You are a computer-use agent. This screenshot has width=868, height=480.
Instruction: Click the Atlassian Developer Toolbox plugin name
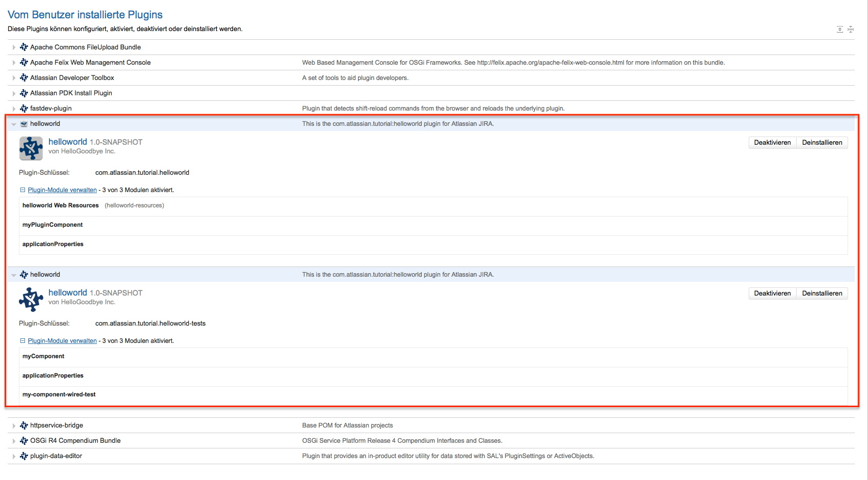coord(72,77)
